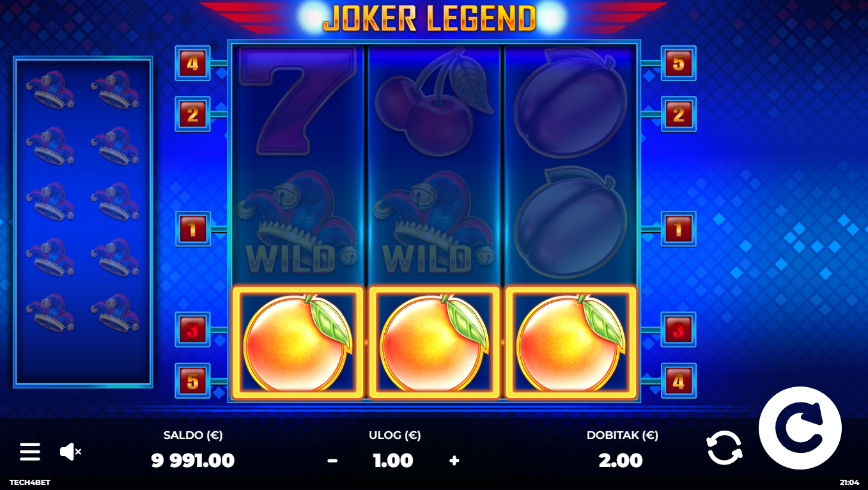Select payline 4 marker on left
This screenshot has height=490, width=868.
pyautogui.click(x=192, y=63)
